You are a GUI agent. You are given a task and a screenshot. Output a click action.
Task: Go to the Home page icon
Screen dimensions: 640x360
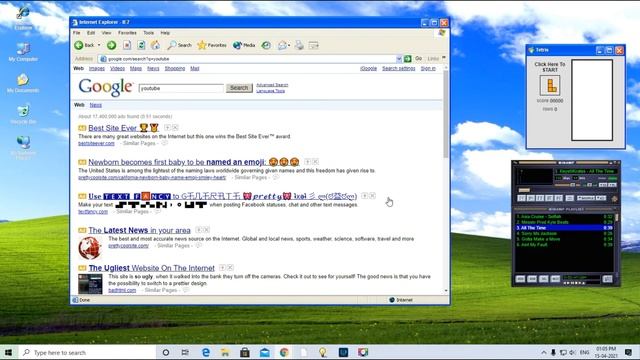click(x=155, y=45)
